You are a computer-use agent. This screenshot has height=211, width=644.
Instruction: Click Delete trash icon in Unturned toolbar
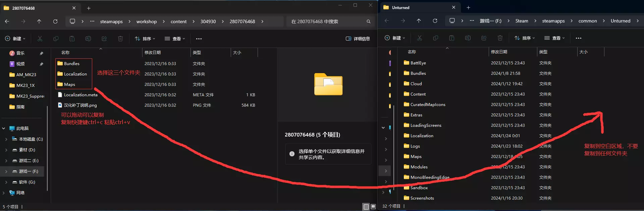tap(500, 38)
